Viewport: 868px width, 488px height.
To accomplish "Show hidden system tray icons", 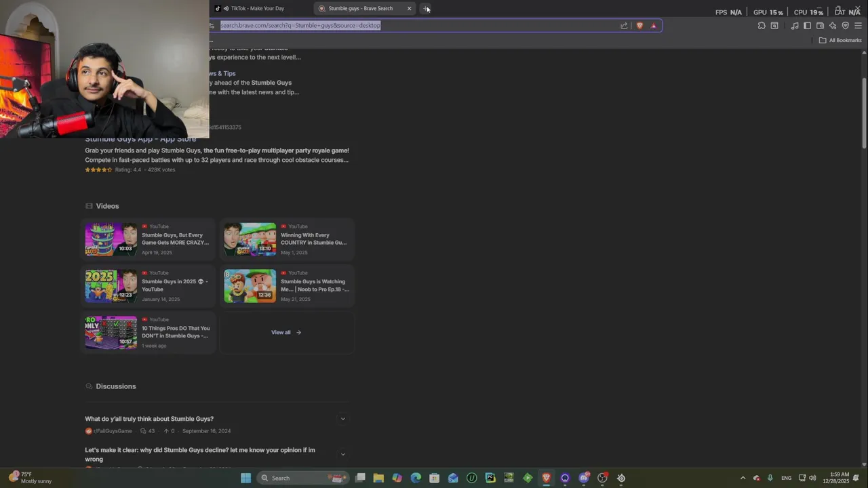I will point(743,478).
